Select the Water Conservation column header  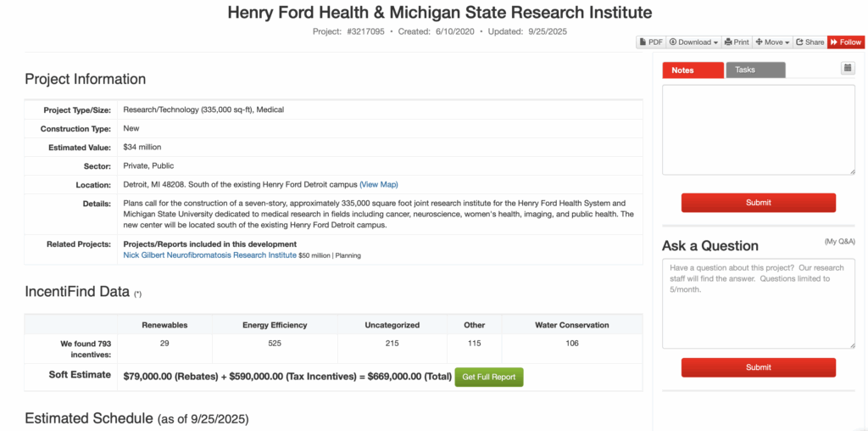[x=571, y=325]
